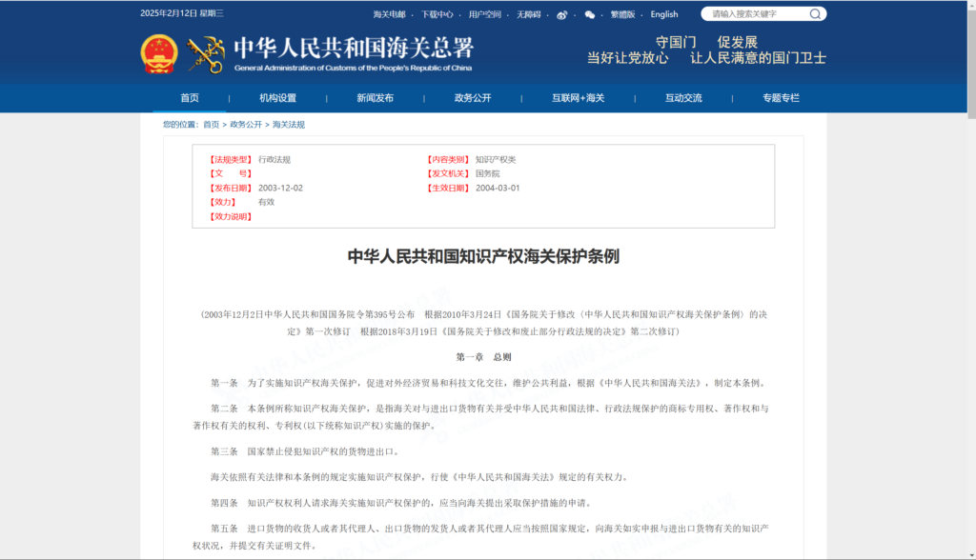
Task: Click the 第五条 article label
Action: [x=224, y=529]
